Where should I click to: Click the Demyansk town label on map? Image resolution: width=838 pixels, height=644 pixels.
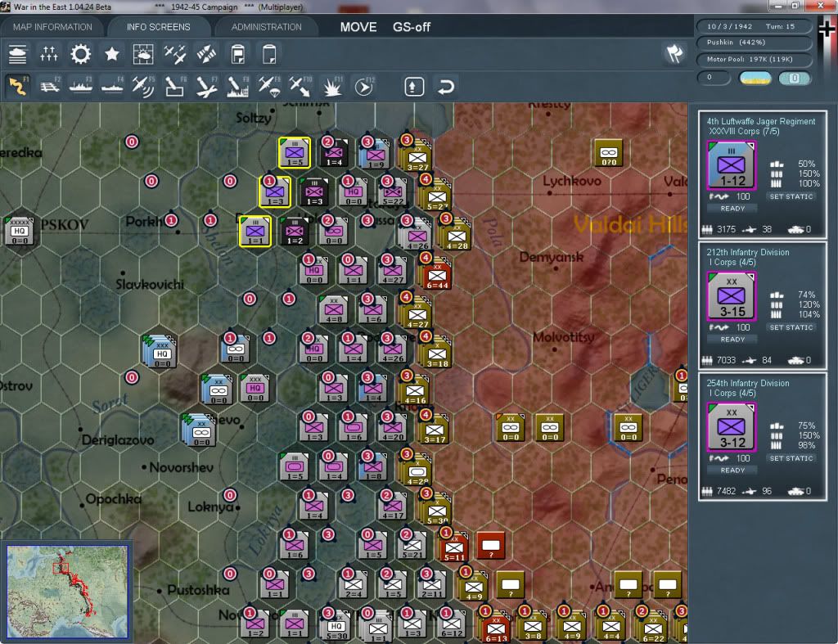click(x=552, y=257)
